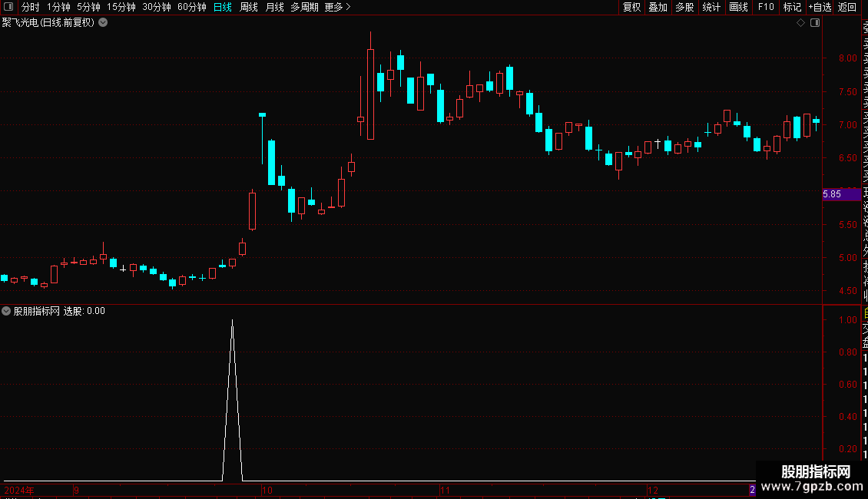Click the 聚飞光电(日线.前复权) title text
868x499 pixels.
click(48, 23)
